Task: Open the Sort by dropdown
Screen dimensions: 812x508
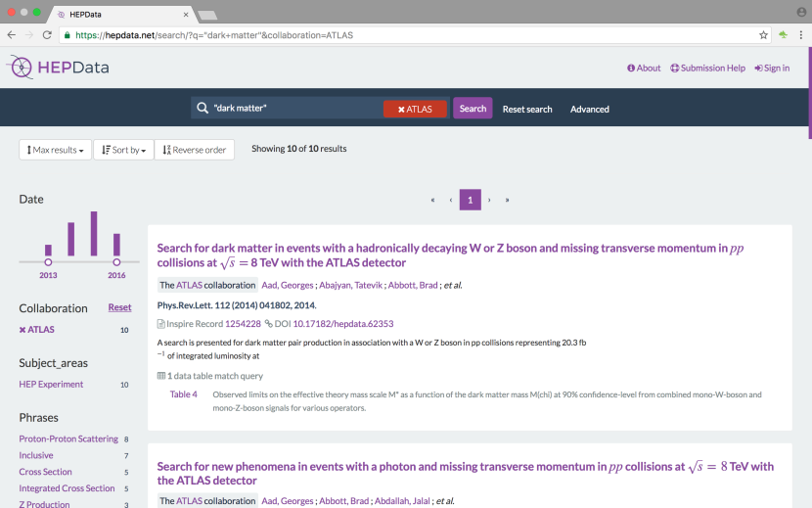Action: 124,150
